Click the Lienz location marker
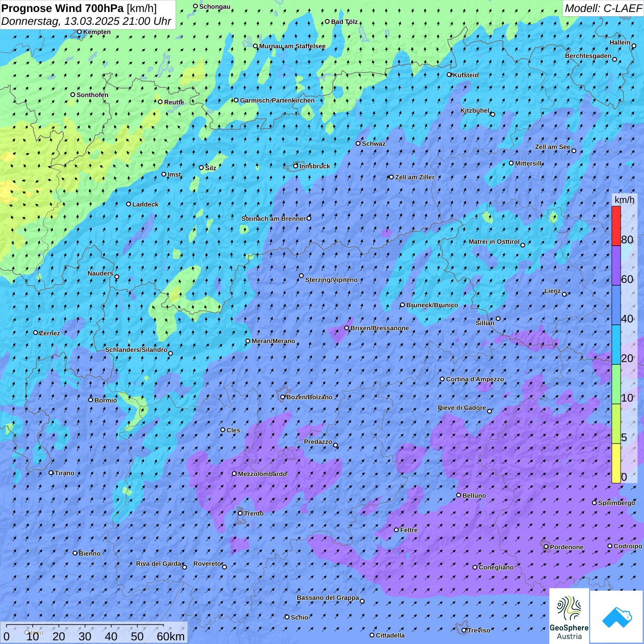The width and height of the screenshot is (644, 644). coord(564,294)
